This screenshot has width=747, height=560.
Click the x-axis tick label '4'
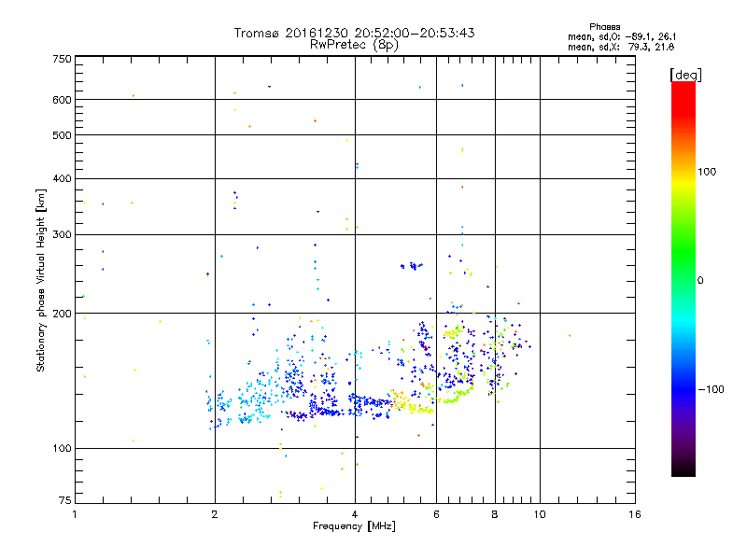coord(355,514)
